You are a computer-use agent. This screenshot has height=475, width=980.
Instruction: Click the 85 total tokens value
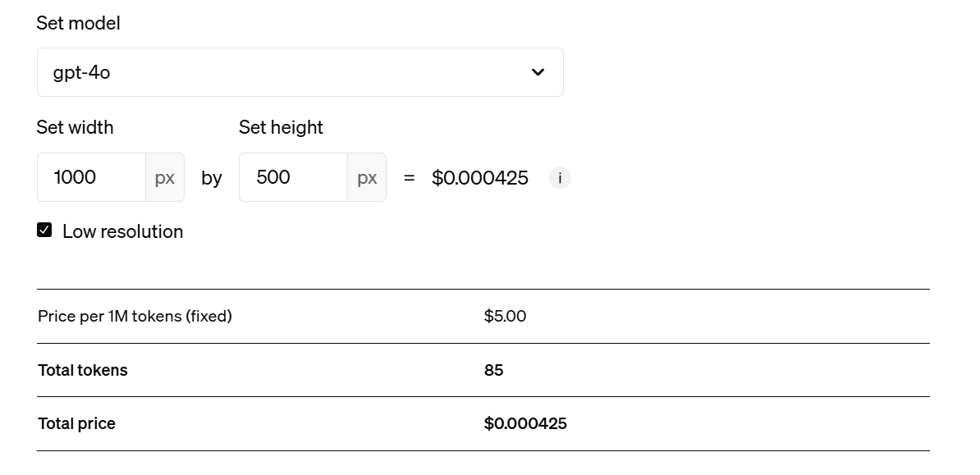click(x=494, y=370)
